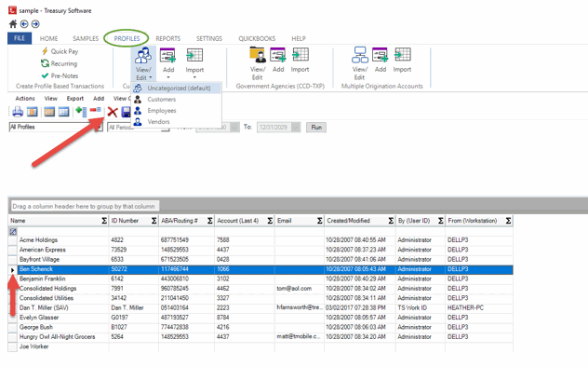Image resolution: width=588 pixels, height=367 pixels.
Task: Switch to the REPORTS tab
Action: 168,38
